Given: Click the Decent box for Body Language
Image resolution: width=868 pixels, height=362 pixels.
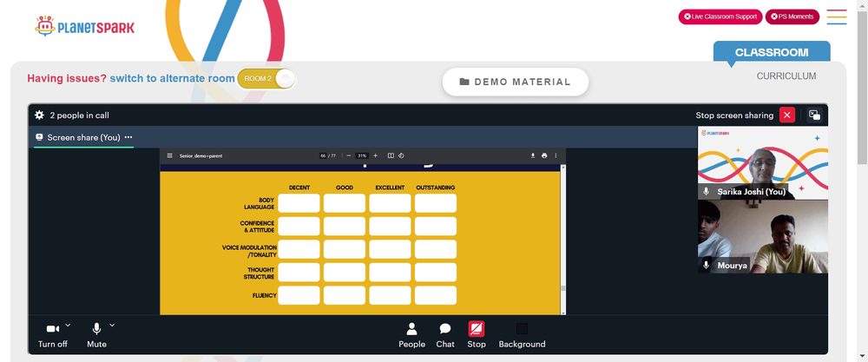Looking at the screenshot, I should coord(299,203).
